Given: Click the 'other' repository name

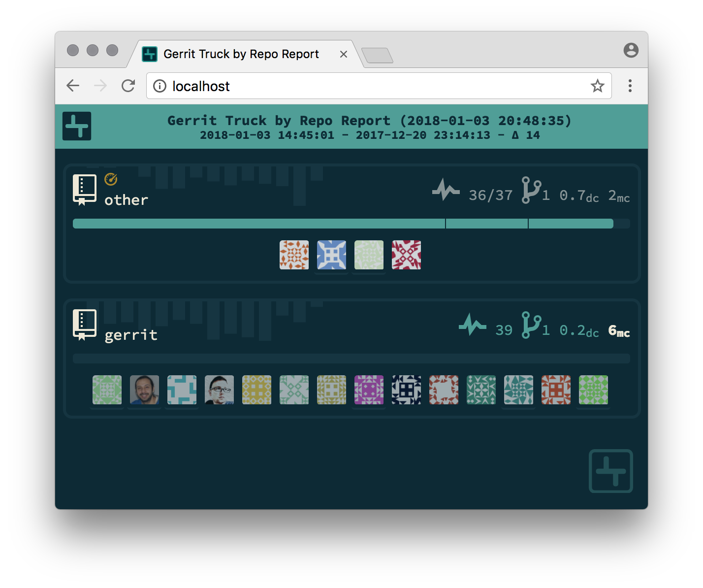Looking at the screenshot, I should tap(127, 200).
